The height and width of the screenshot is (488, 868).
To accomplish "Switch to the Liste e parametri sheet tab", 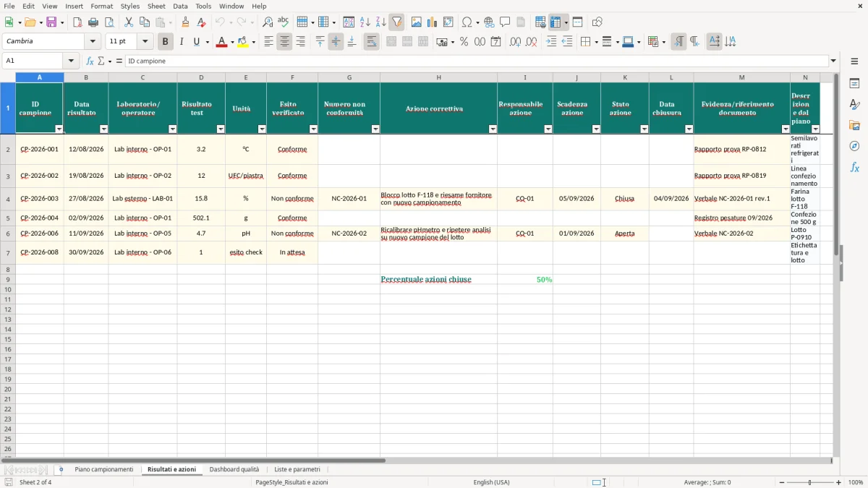I will tap(297, 469).
